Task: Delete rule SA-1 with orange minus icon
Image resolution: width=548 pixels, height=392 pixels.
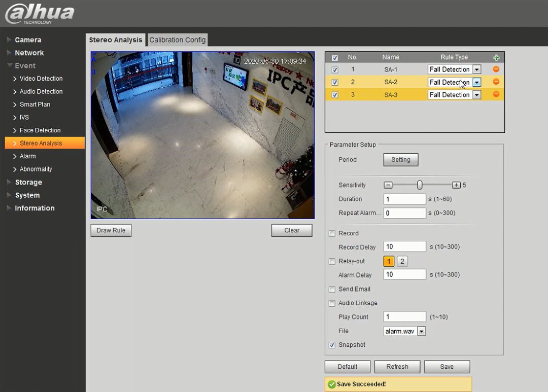Action: pos(496,69)
